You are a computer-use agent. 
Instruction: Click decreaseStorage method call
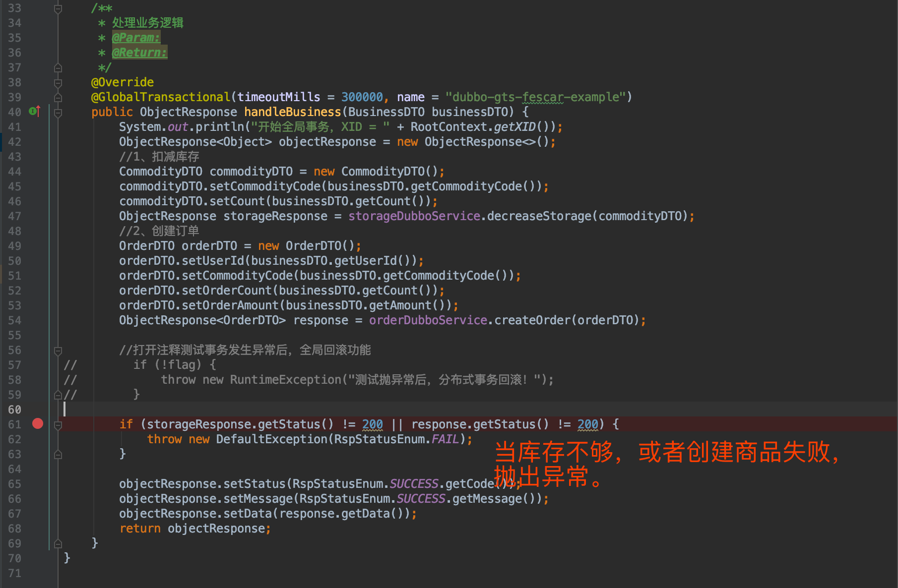539,216
